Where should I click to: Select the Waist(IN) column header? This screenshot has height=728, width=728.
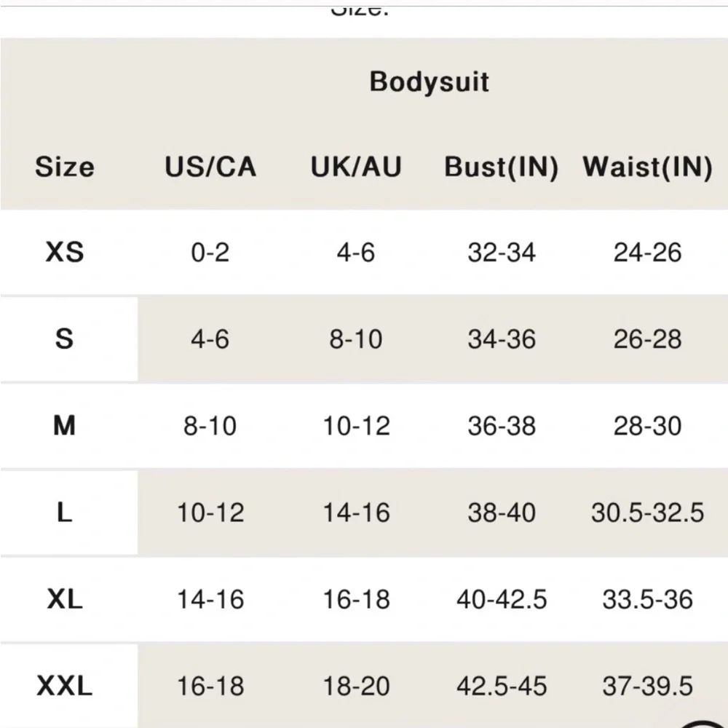tap(647, 167)
